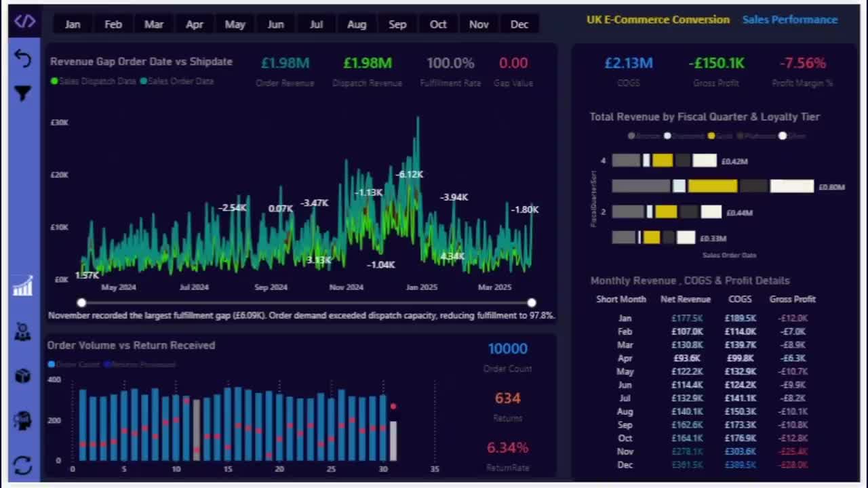Screen dimensions: 868x488
Task: Open the head insights icon in sidebar
Action: tap(22, 421)
